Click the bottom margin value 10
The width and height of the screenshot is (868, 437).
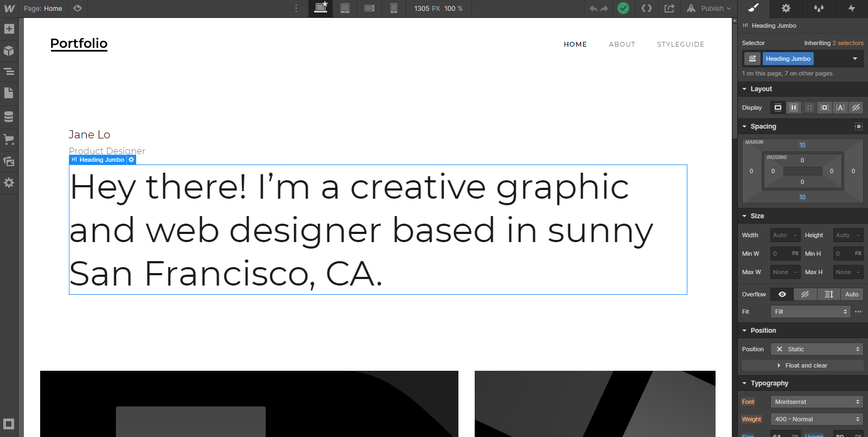802,197
